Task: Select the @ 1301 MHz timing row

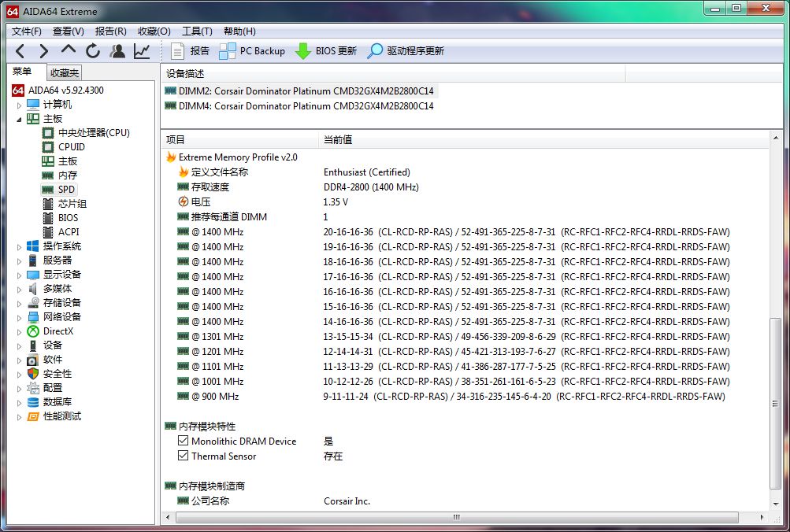Action: (465, 336)
